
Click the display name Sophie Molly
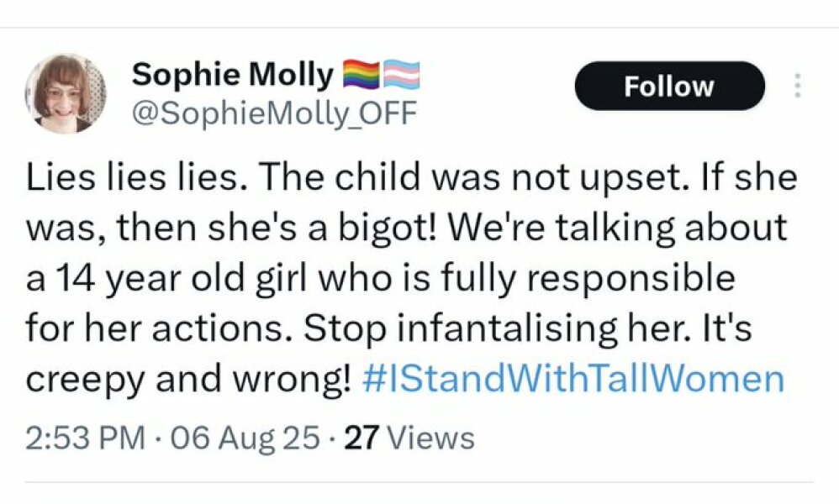[233, 72]
